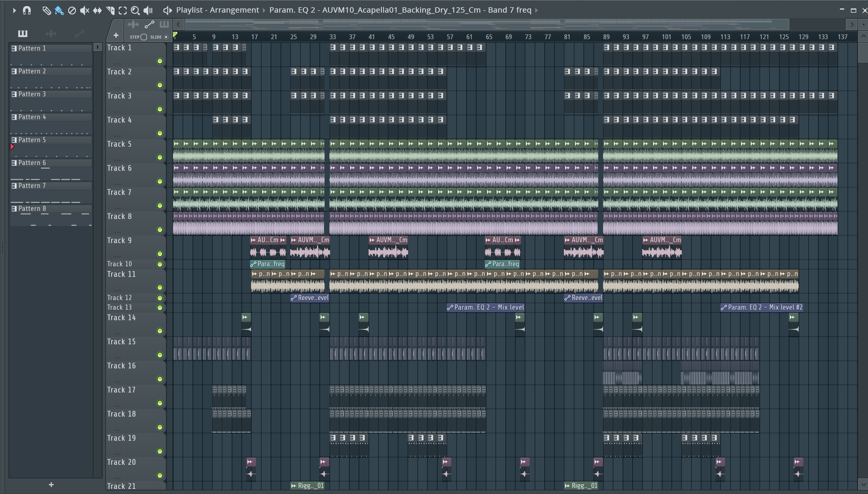Select the Track 2 header

click(x=136, y=79)
